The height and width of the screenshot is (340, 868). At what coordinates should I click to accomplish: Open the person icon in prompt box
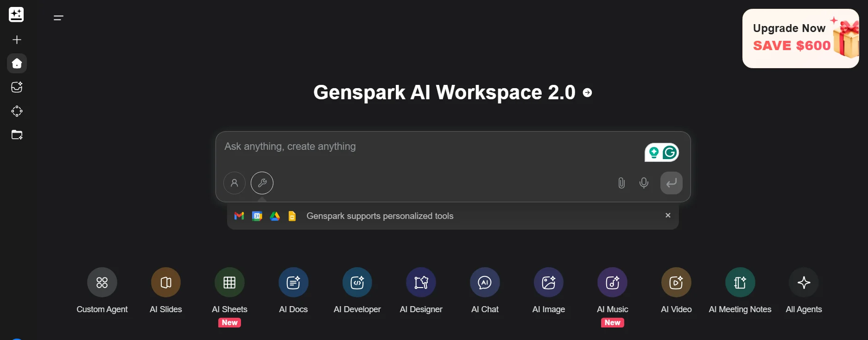pyautogui.click(x=234, y=183)
